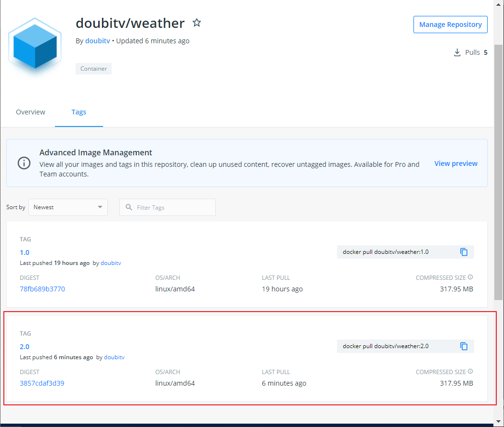This screenshot has height=427, width=504.
Task: Click the Manage Repository button
Action: tap(450, 25)
